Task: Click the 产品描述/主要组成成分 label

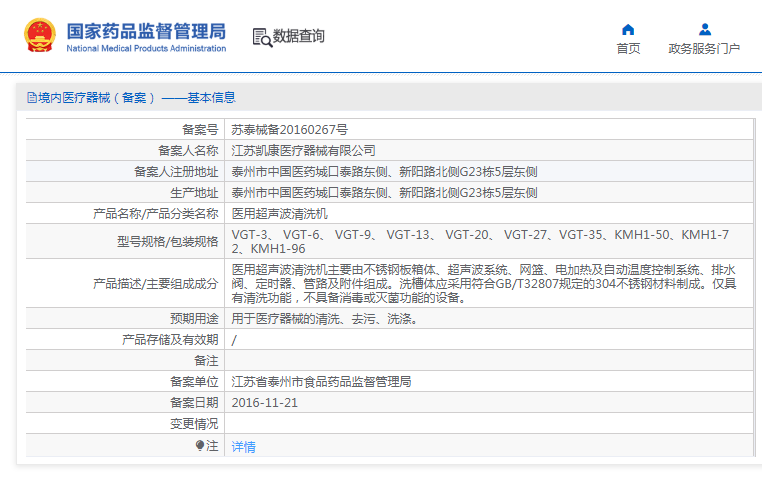Action: click(x=156, y=283)
